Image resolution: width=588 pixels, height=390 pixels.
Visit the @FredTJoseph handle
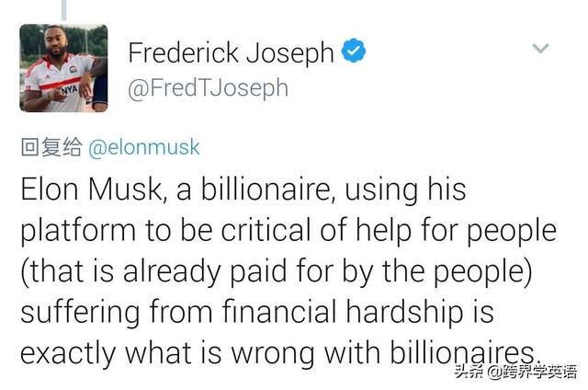209,88
